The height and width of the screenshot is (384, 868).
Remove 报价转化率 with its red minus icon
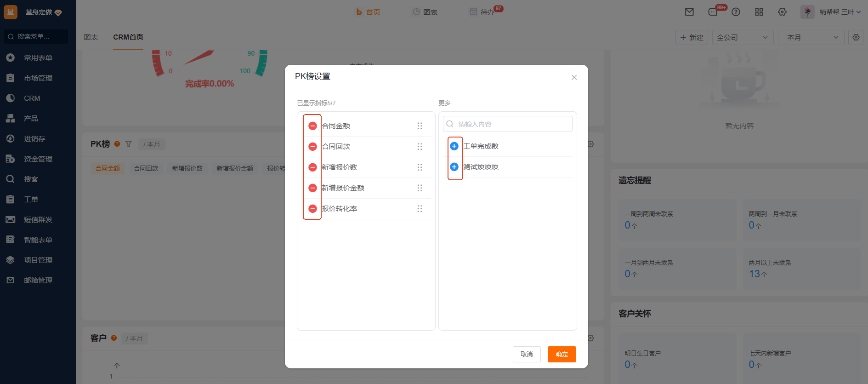point(312,209)
